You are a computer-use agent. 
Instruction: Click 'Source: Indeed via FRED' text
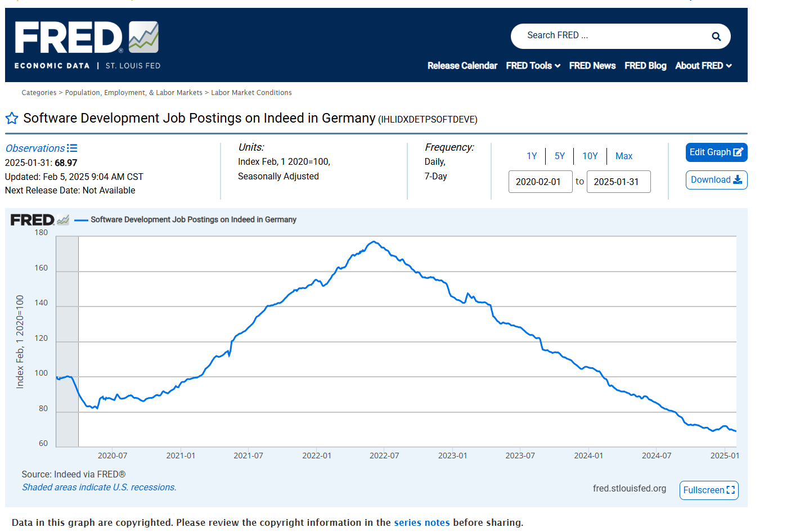pyautogui.click(x=74, y=475)
